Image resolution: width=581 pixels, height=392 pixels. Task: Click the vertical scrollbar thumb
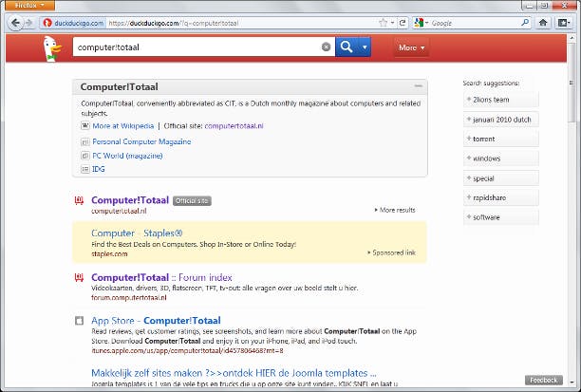click(572, 82)
